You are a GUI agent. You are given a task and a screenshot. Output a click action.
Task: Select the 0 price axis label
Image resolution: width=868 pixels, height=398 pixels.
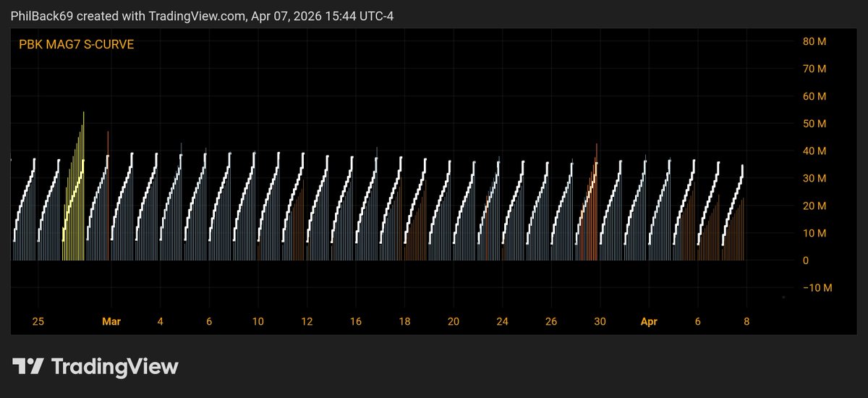(806, 261)
